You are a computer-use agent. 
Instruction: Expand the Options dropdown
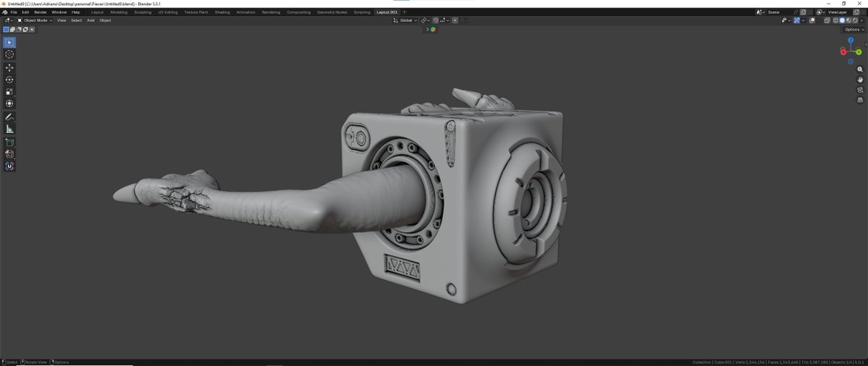854,30
